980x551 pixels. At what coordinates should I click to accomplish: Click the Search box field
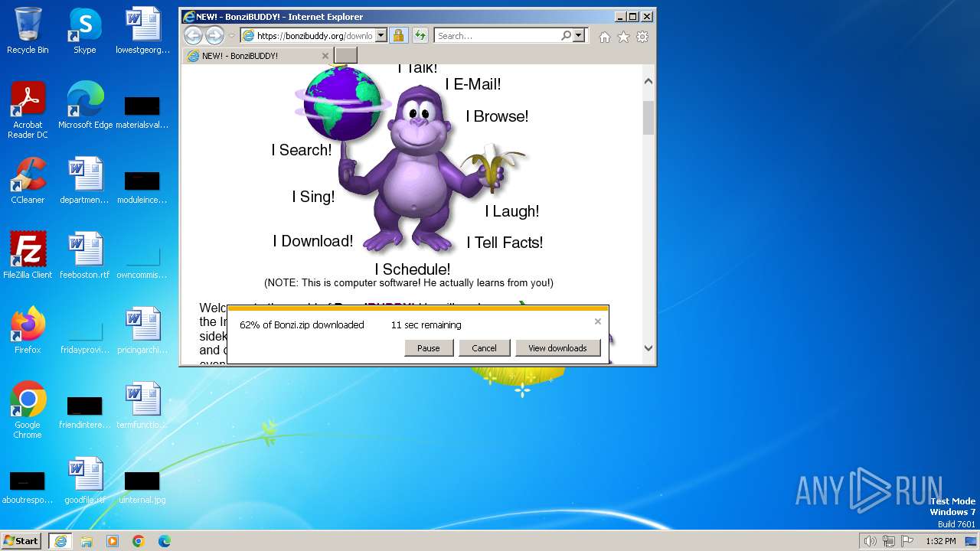coord(498,35)
